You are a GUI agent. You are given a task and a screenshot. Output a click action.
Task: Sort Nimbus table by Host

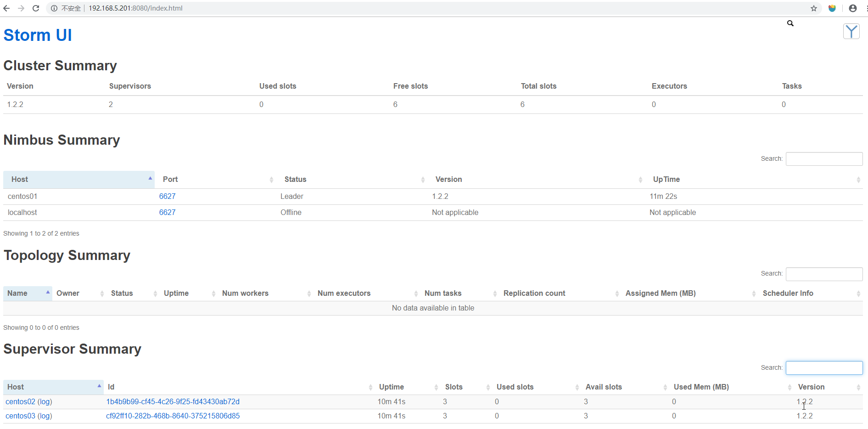click(x=79, y=180)
